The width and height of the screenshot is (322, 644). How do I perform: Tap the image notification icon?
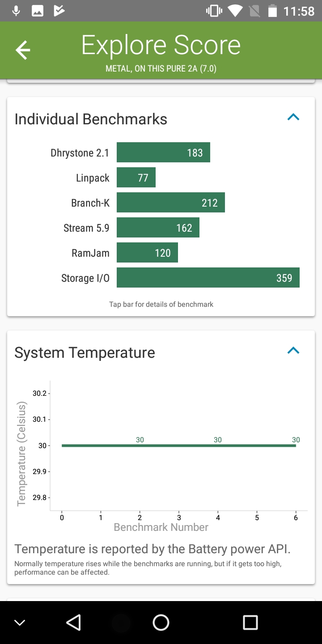38,11
